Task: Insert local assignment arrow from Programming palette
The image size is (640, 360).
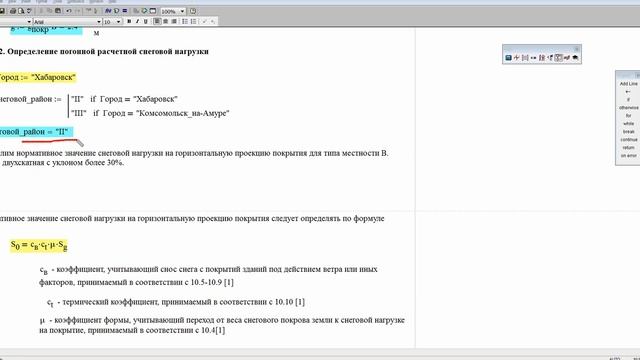Action: (629, 92)
